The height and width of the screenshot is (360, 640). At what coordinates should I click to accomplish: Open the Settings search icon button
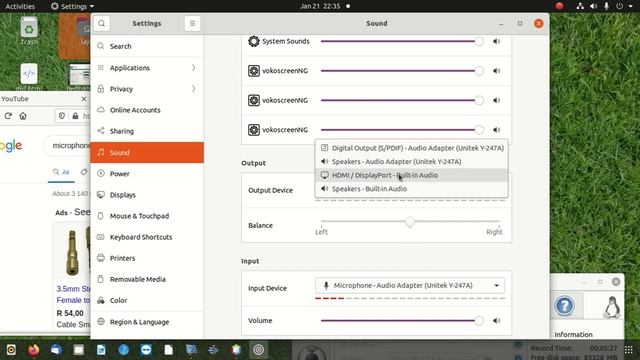click(x=101, y=23)
